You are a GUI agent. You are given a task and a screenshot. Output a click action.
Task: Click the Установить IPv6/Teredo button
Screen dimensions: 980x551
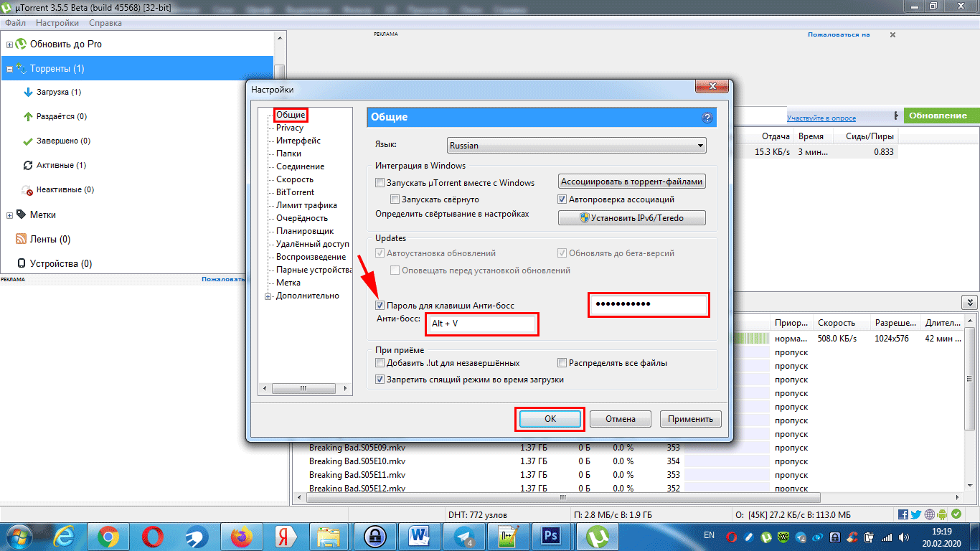631,218
